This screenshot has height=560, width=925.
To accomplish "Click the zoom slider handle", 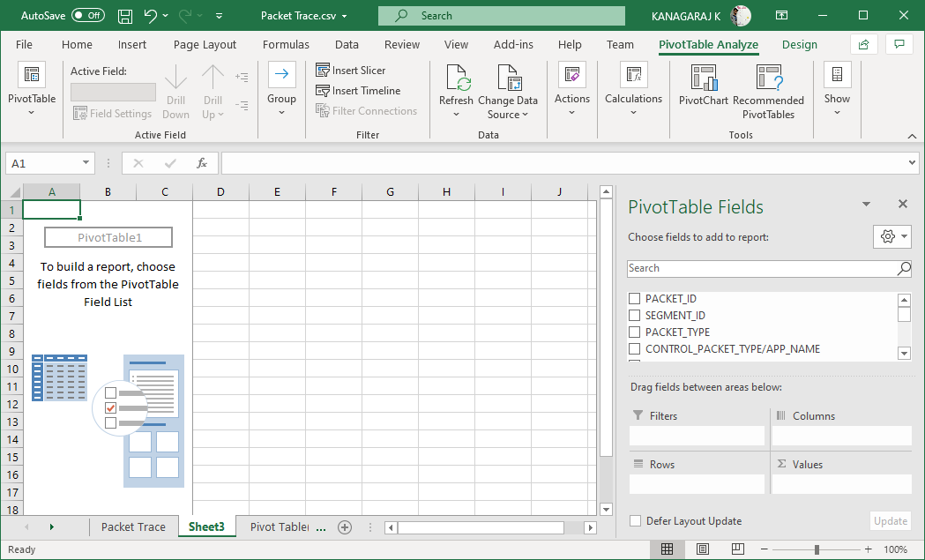I will click(817, 549).
